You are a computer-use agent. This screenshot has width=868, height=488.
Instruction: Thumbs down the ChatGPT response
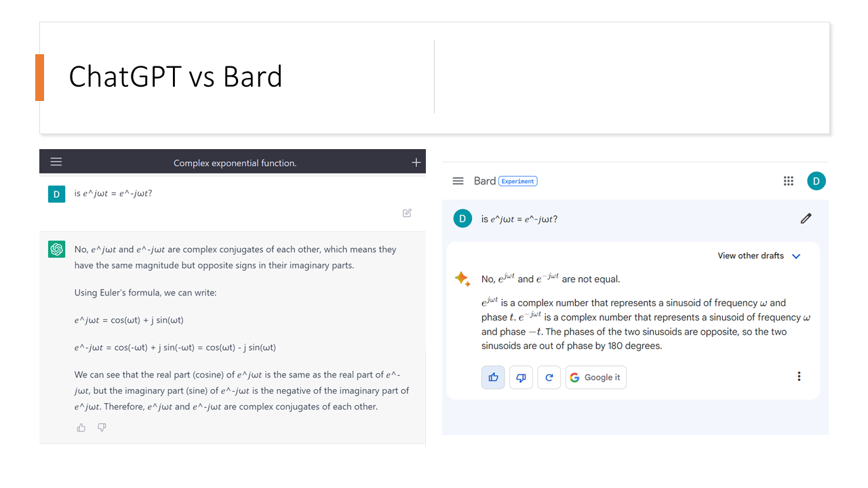[x=102, y=428]
